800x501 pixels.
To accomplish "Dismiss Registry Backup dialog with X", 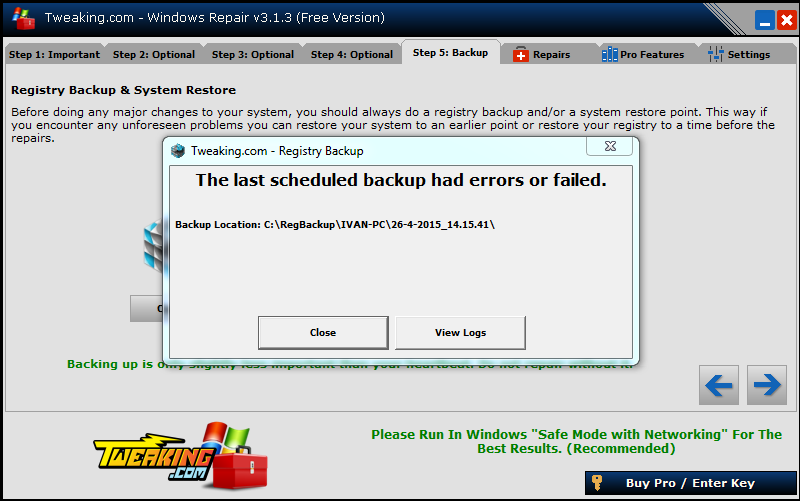I will pyautogui.click(x=610, y=146).
